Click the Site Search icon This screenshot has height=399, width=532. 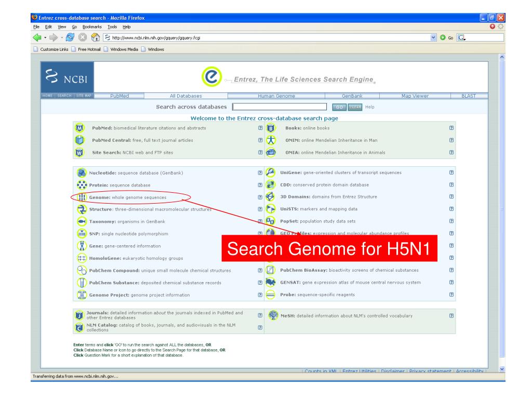point(79,152)
